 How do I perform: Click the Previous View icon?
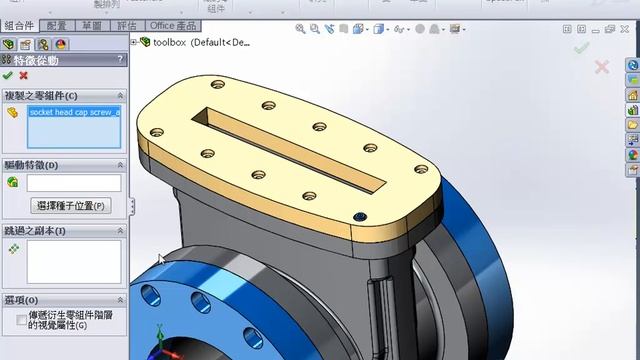pyautogui.click(x=329, y=29)
